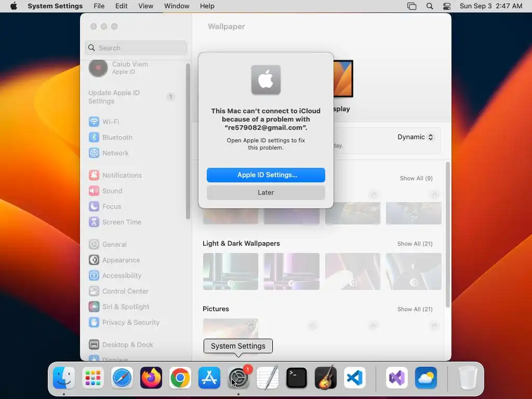Click the sidebar scrollbar
Screen dimensions: 532x399
(x=188, y=141)
